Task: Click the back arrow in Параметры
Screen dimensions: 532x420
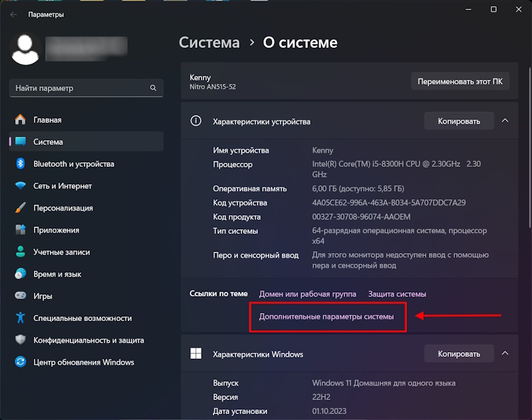Action: pos(13,15)
